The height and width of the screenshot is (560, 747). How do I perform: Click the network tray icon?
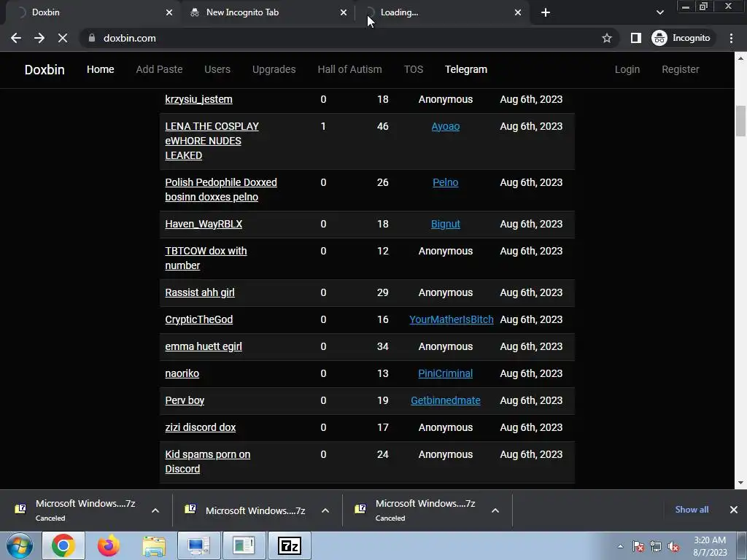pyautogui.click(x=656, y=546)
